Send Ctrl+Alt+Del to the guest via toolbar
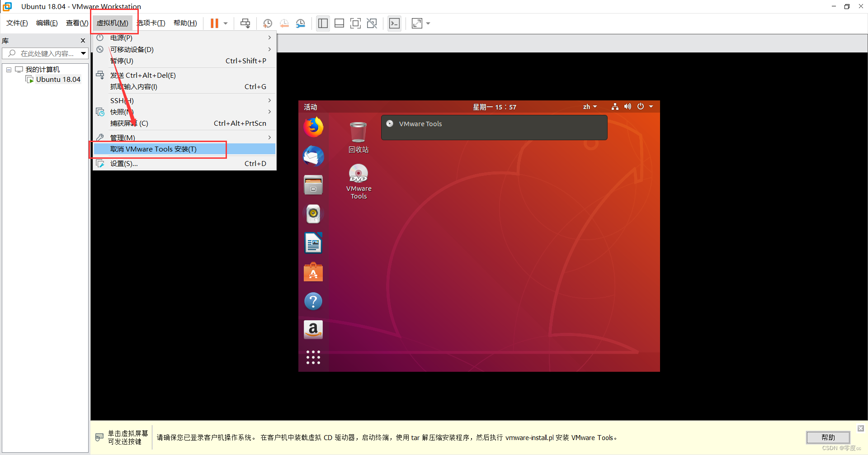 pos(245,23)
